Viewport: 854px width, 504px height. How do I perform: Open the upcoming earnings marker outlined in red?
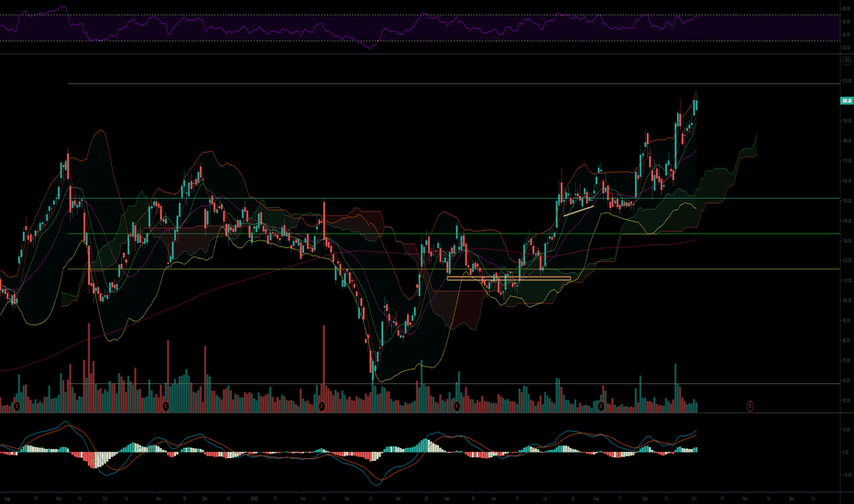pyautogui.click(x=750, y=406)
